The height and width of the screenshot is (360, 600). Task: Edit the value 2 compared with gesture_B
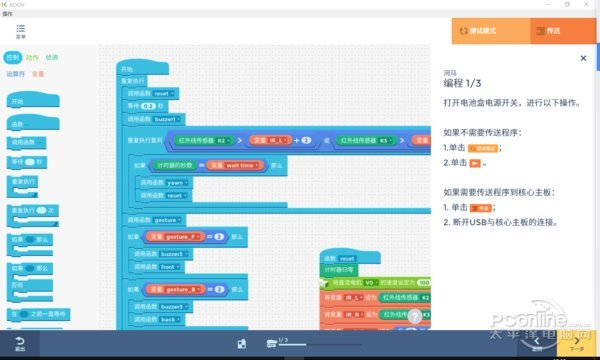(219, 290)
